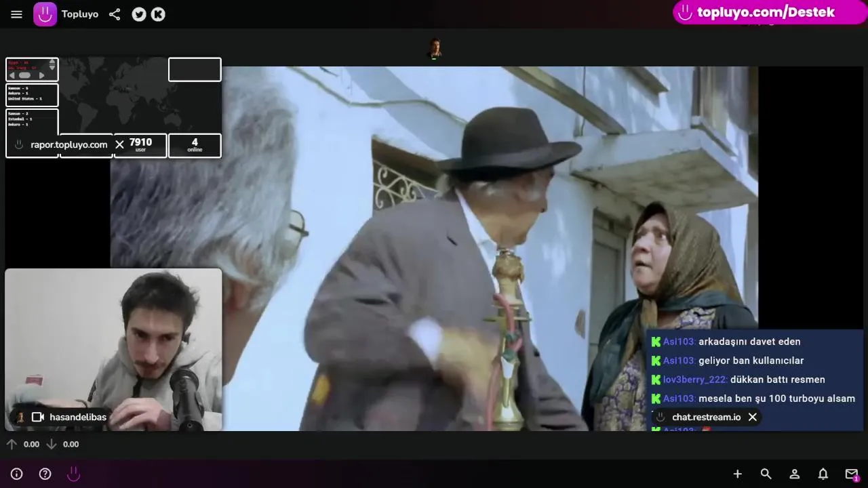Open the help question-mark icon
Viewport: 868px width, 488px height.
[x=45, y=474]
